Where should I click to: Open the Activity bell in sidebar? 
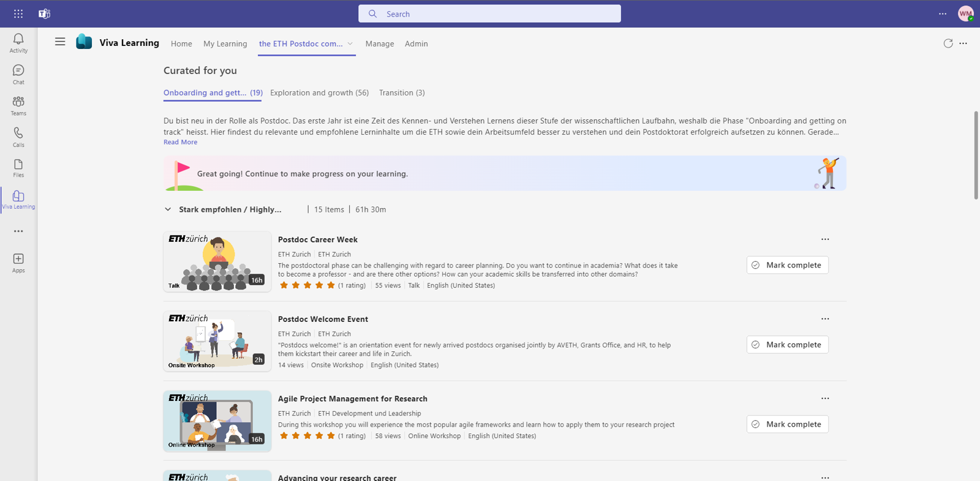coord(18,43)
